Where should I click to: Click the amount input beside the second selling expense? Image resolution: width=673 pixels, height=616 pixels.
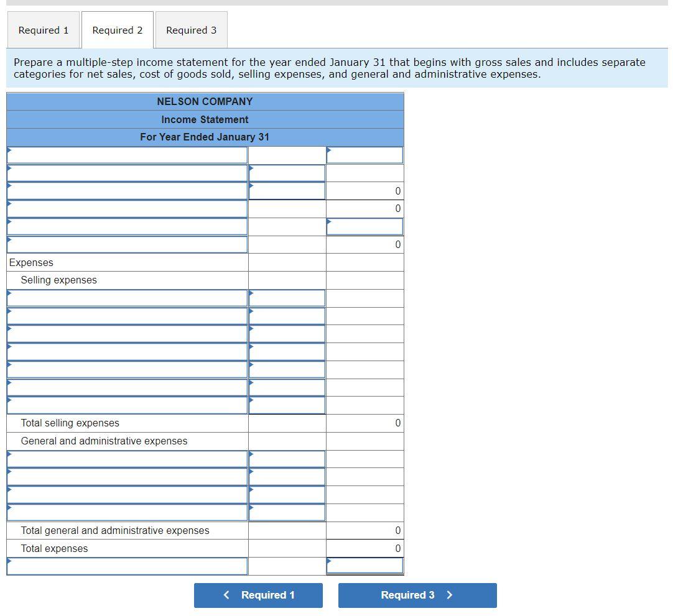pos(286,316)
